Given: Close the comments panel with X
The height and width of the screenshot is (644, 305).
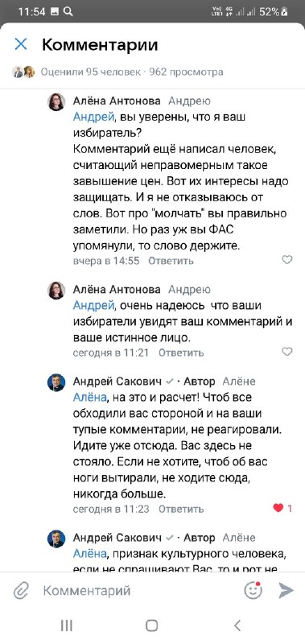Looking at the screenshot, I should click(21, 44).
